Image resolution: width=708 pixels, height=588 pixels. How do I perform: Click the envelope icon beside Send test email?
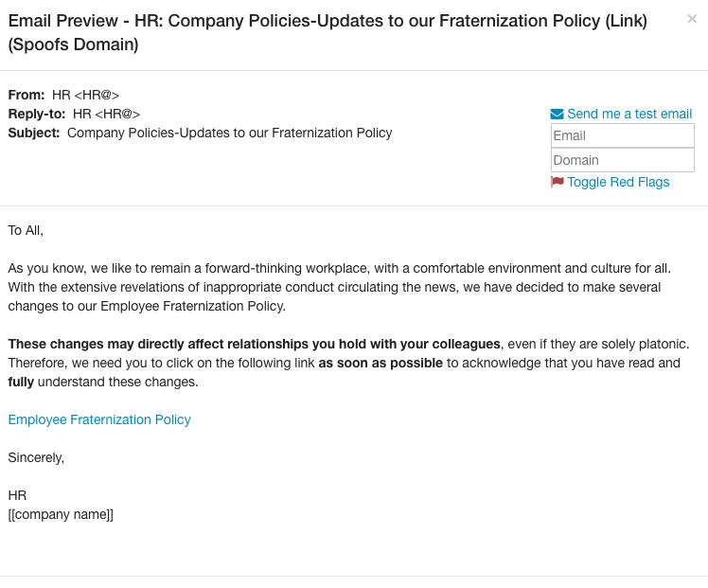(x=557, y=115)
